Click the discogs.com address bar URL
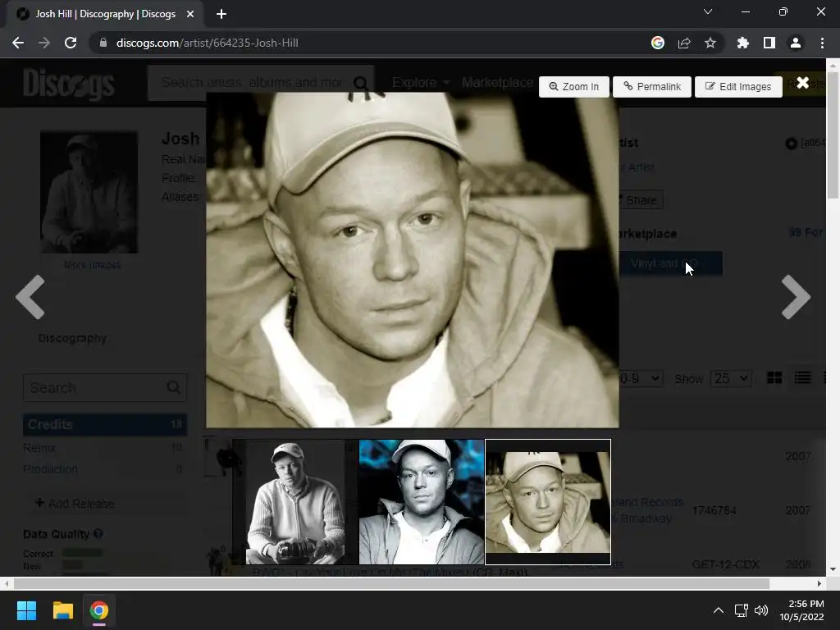The width and height of the screenshot is (840, 630). pos(207,43)
